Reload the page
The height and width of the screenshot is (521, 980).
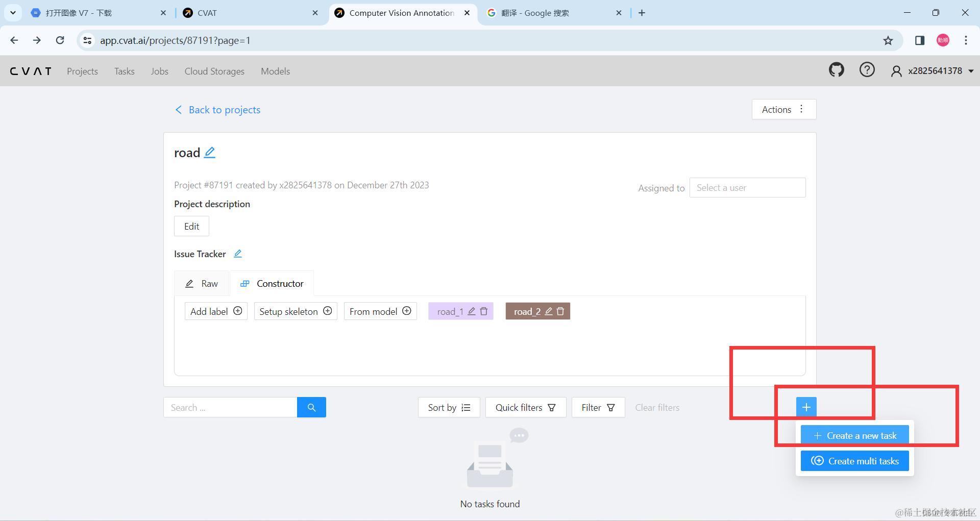[x=60, y=40]
